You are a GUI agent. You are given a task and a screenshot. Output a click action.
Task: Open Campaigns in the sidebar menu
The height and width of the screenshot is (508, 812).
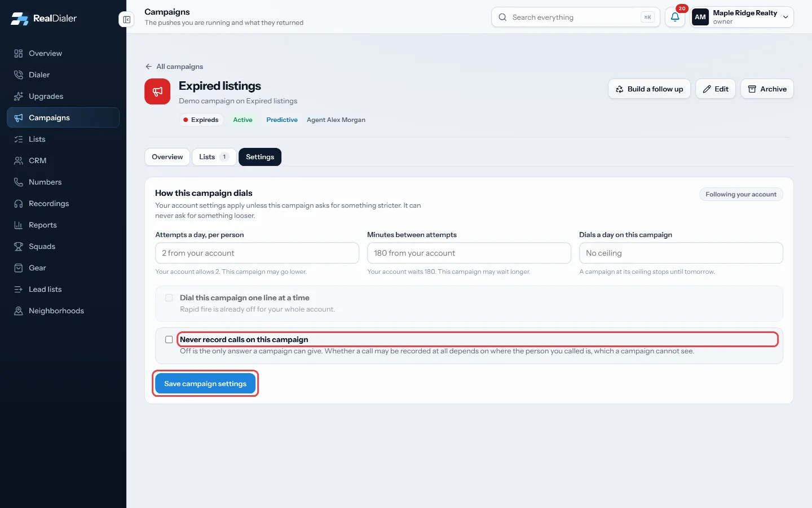(x=63, y=117)
